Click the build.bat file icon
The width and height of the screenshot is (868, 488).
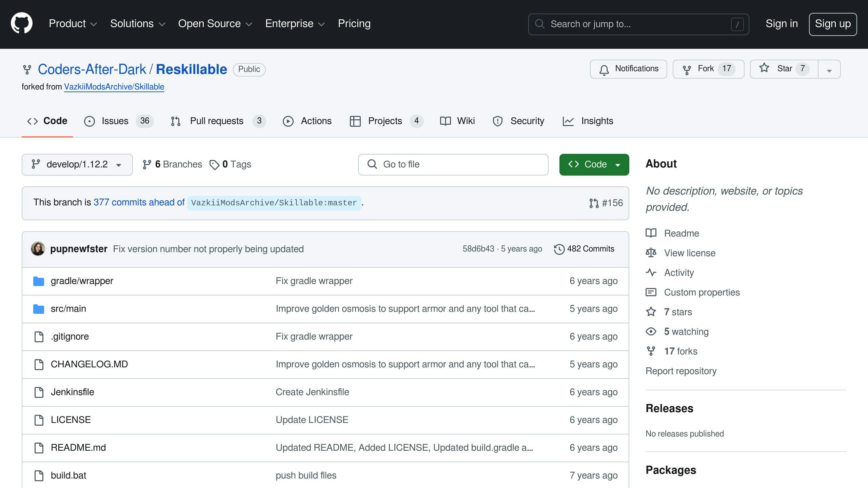(39, 475)
